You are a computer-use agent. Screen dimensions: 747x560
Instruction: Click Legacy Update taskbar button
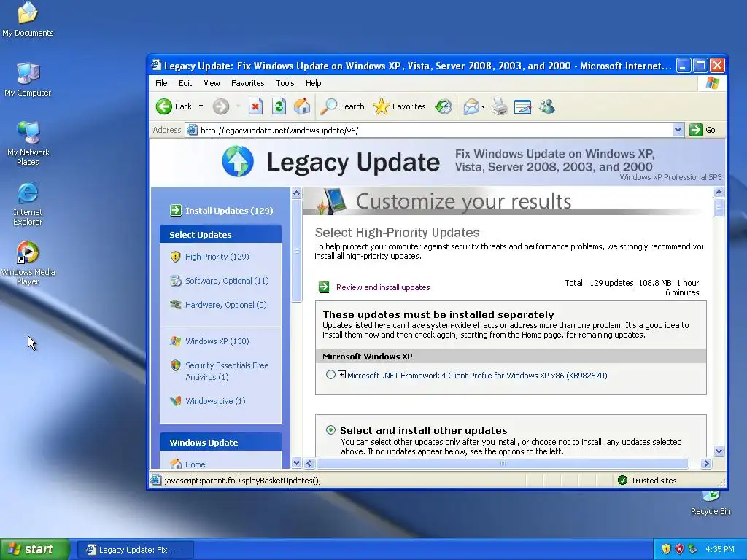point(135,550)
